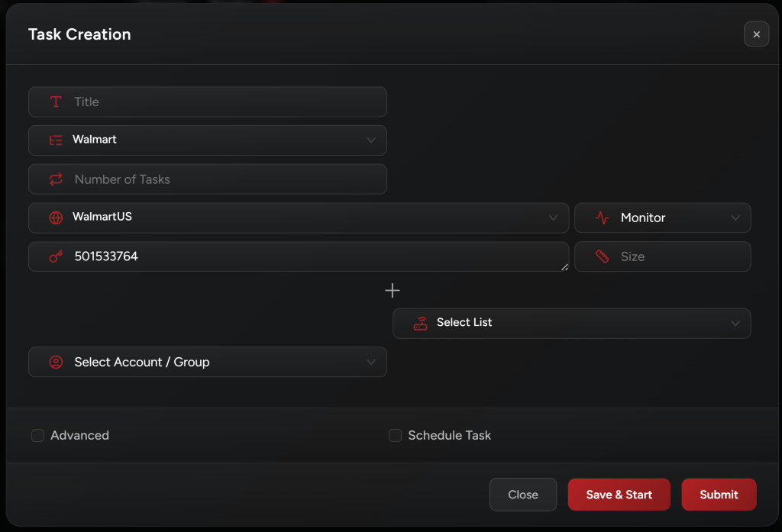The width and height of the screenshot is (782, 532).
Task: Open the Monitor mode dropdown
Action: pos(735,218)
